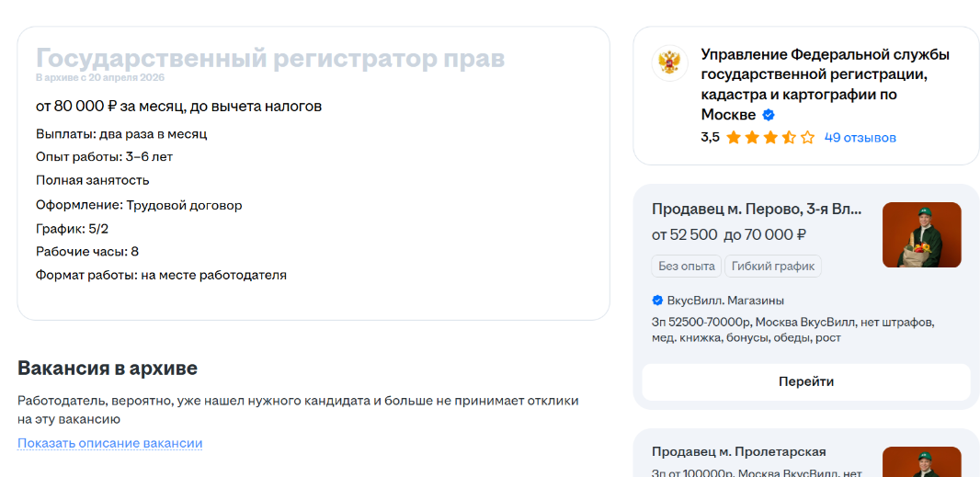The height and width of the screenshot is (477, 980).
Task: Click the Перейти button in the Перово ad
Action: point(805,381)
